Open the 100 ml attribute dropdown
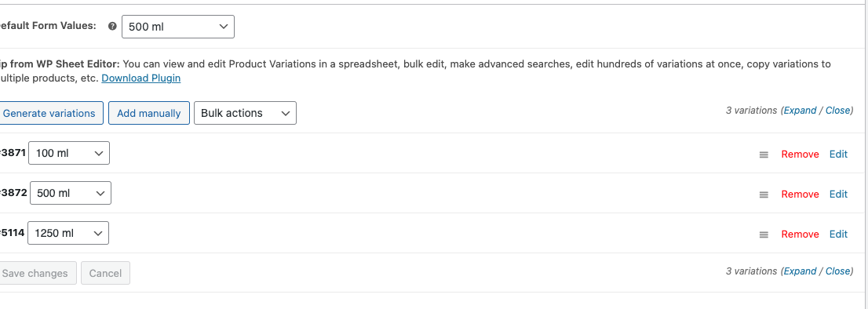This screenshot has height=309, width=868. 69,153
